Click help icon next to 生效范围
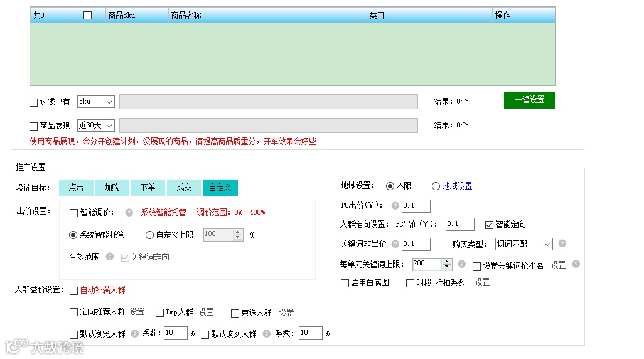644x359 pixels. pyautogui.click(x=110, y=257)
